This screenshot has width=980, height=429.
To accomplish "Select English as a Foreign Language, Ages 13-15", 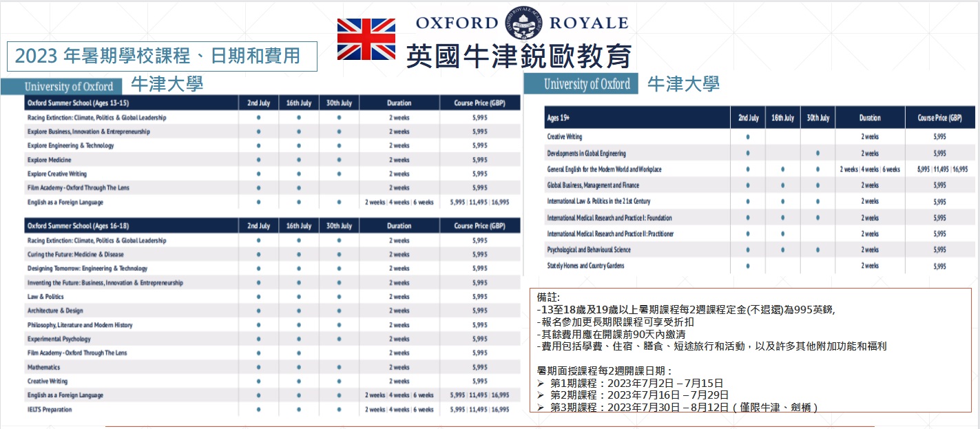I will (x=65, y=202).
